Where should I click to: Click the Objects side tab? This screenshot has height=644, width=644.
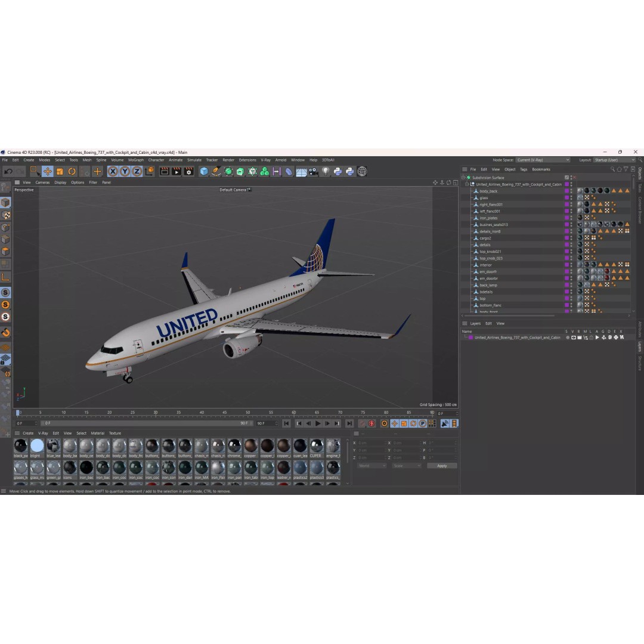click(640, 174)
